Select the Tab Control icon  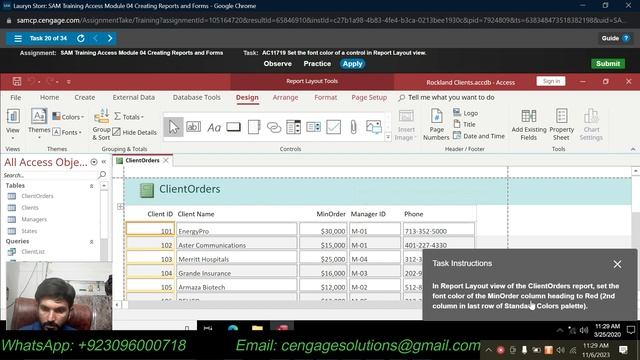click(253, 127)
